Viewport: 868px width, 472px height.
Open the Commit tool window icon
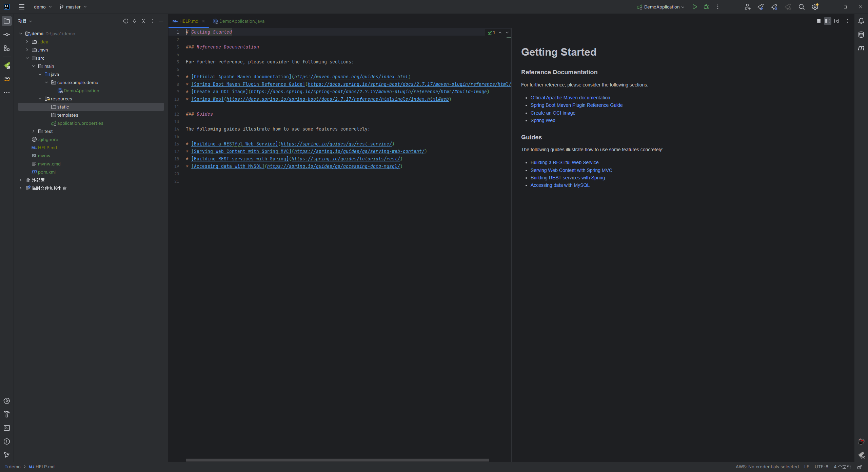pyautogui.click(x=7, y=35)
